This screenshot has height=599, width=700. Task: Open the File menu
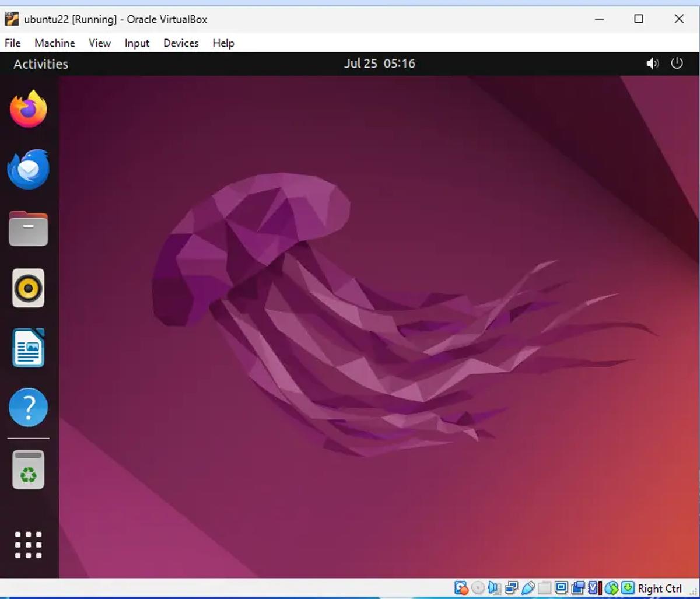[12, 43]
